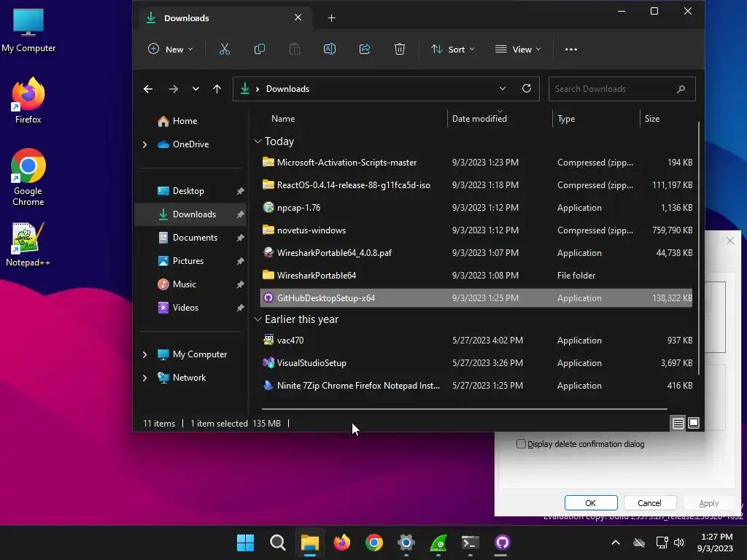The image size is (747, 560).
Task: Select Google Chrome desktop icon
Action: [x=28, y=177]
